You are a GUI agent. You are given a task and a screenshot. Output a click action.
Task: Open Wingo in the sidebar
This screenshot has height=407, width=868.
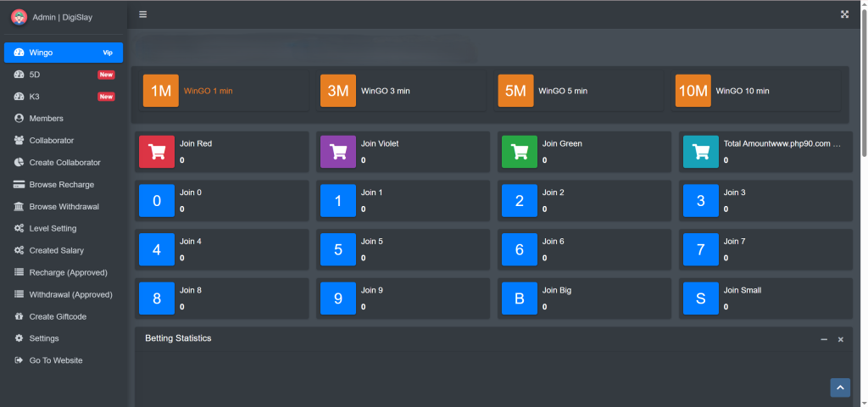coord(64,53)
